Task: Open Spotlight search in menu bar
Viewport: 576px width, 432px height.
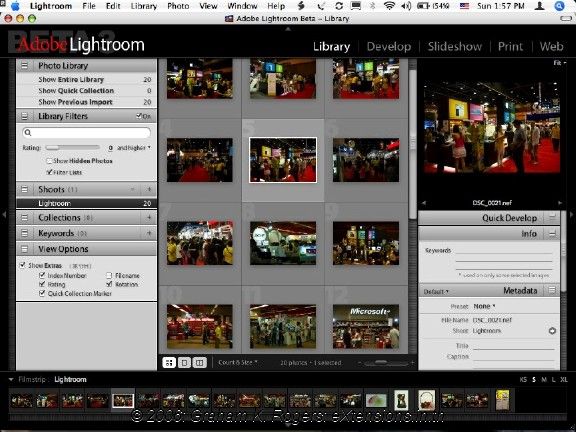Action: click(x=559, y=6)
